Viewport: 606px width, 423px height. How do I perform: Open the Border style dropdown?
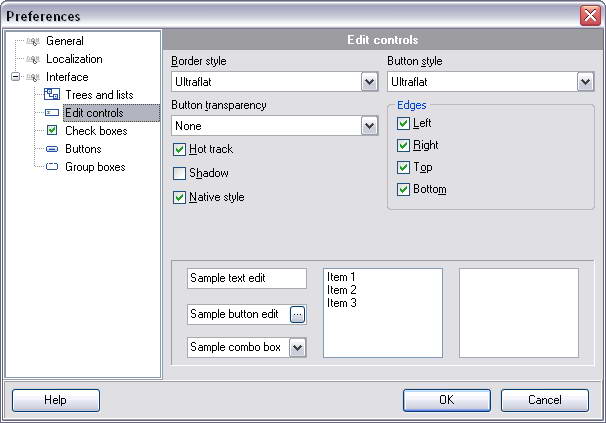pyautogui.click(x=369, y=81)
